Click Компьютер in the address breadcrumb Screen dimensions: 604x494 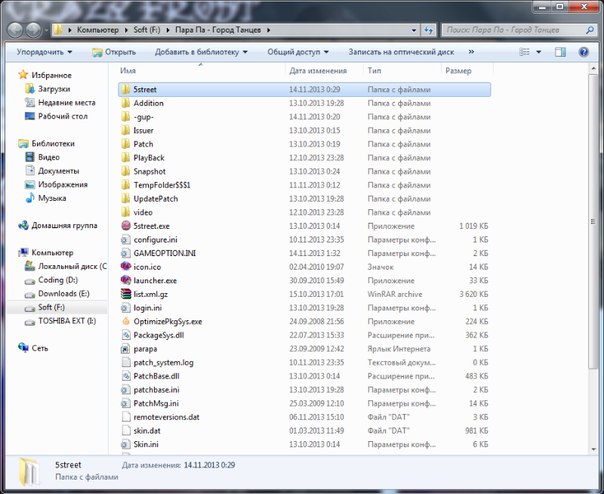98,30
